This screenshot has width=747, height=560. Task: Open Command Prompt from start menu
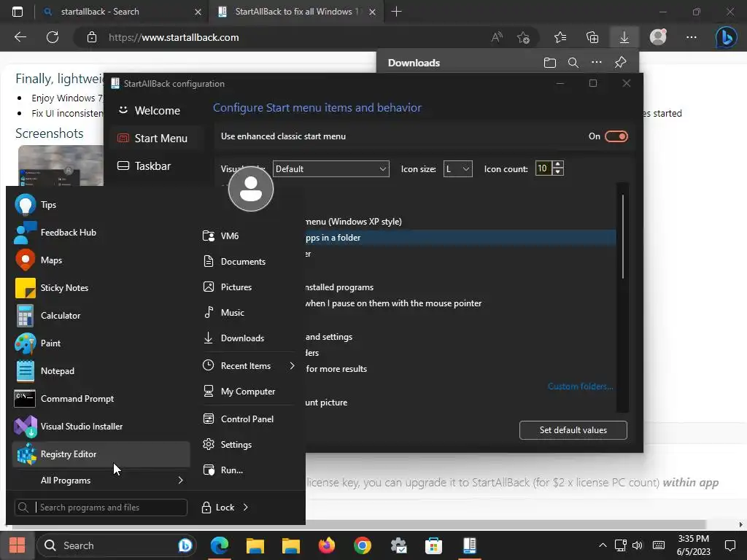[x=101, y=399]
